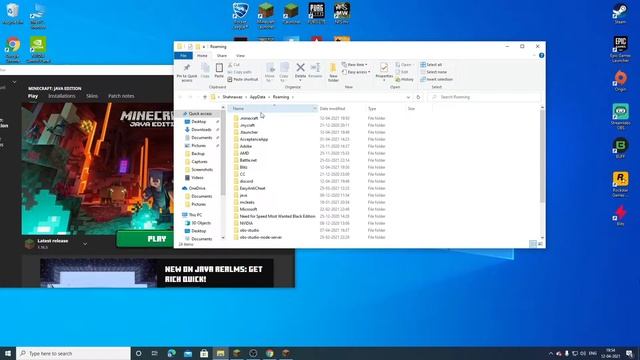Open the Installations tab in Minecraft Launcher
The width and height of the screenshot is (640, 360).
tap(62, 96)
